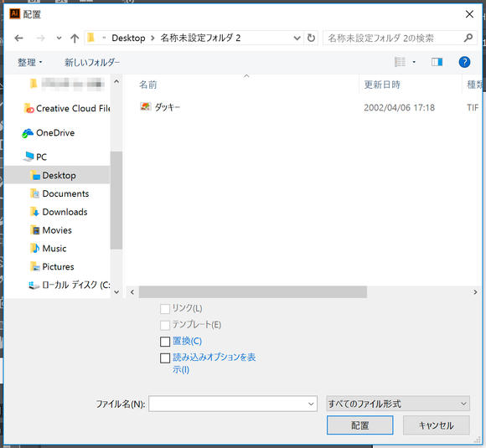Change the view layout icon

click(400, 62)
